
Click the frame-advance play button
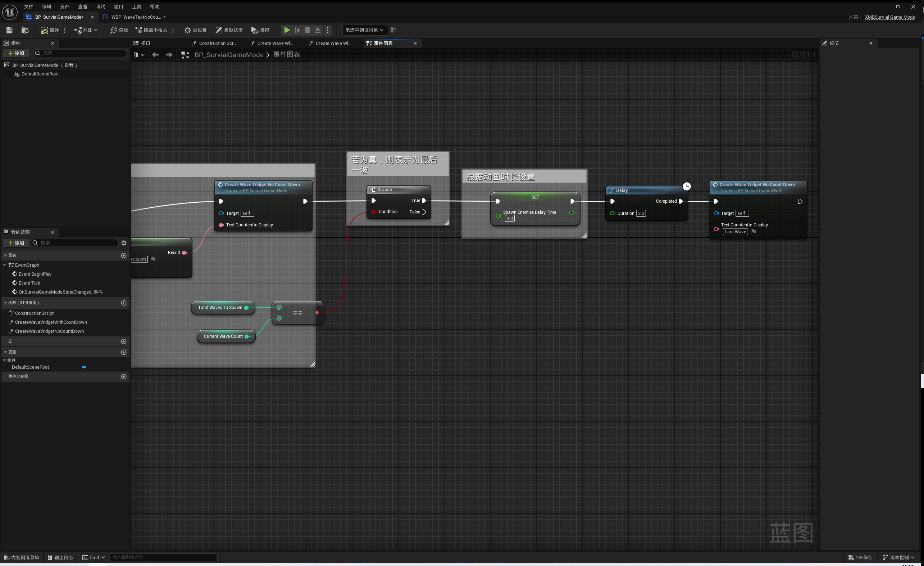297,30
